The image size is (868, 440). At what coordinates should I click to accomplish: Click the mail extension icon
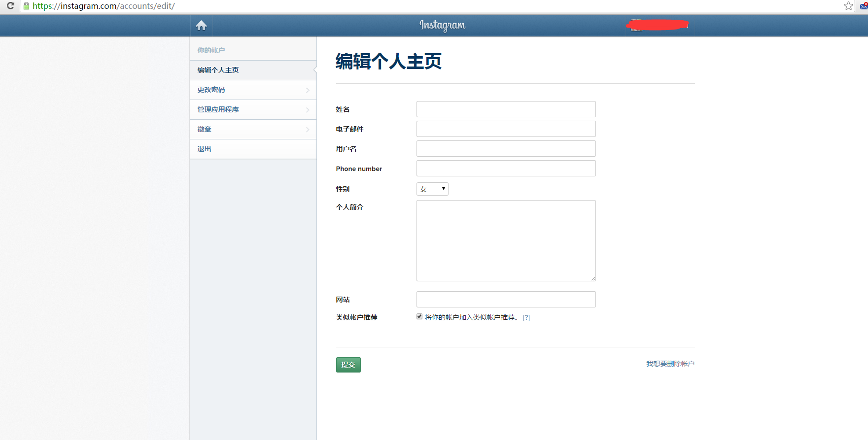click(x=864, y=6)
